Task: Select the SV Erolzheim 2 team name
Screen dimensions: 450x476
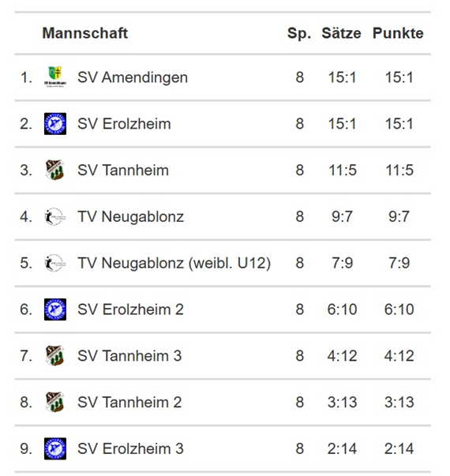Action: (130, 309)
